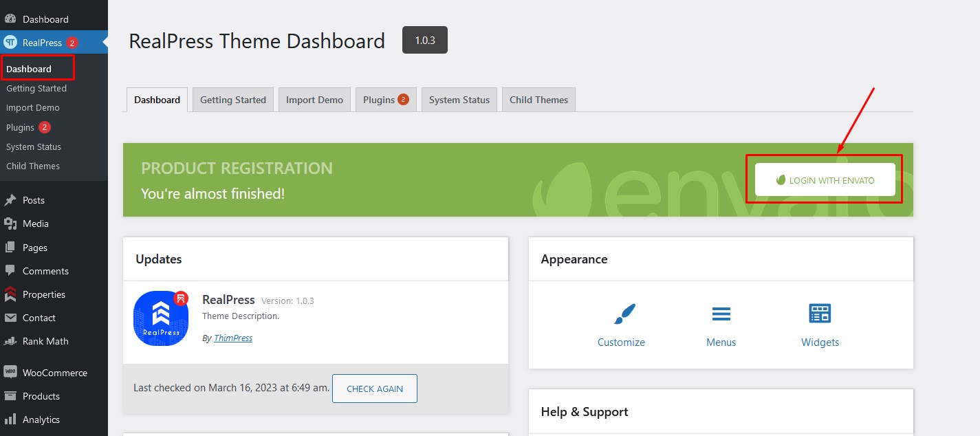
Task: Click the Customize paintbrush icon
Action: click(x=624, y=314)
